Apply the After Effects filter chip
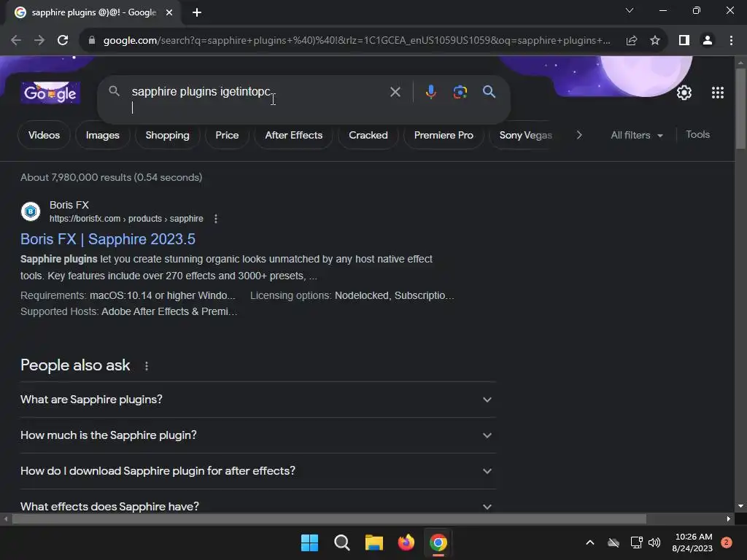Screen dimensions: 747x560 (293, 135)
